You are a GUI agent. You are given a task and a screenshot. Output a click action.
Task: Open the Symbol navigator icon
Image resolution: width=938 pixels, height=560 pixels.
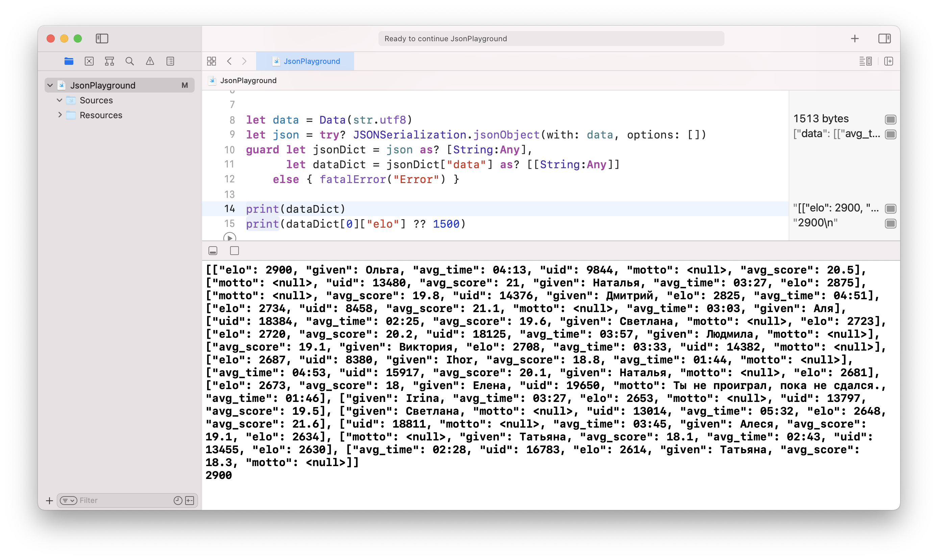[x=109, y=61]
